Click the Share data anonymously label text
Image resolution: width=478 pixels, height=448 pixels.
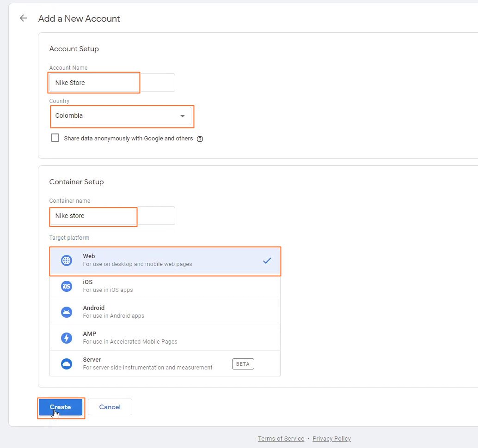coord(129,138)
